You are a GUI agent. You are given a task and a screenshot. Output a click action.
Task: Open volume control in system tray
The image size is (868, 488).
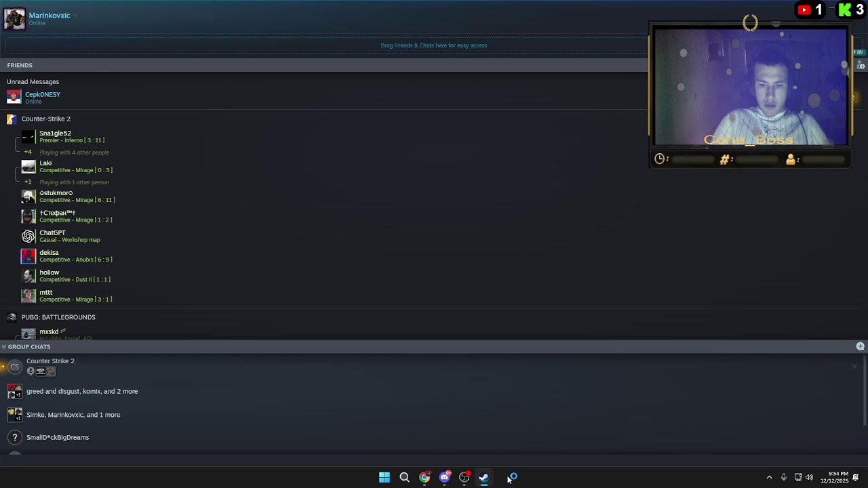coord(809,477)
